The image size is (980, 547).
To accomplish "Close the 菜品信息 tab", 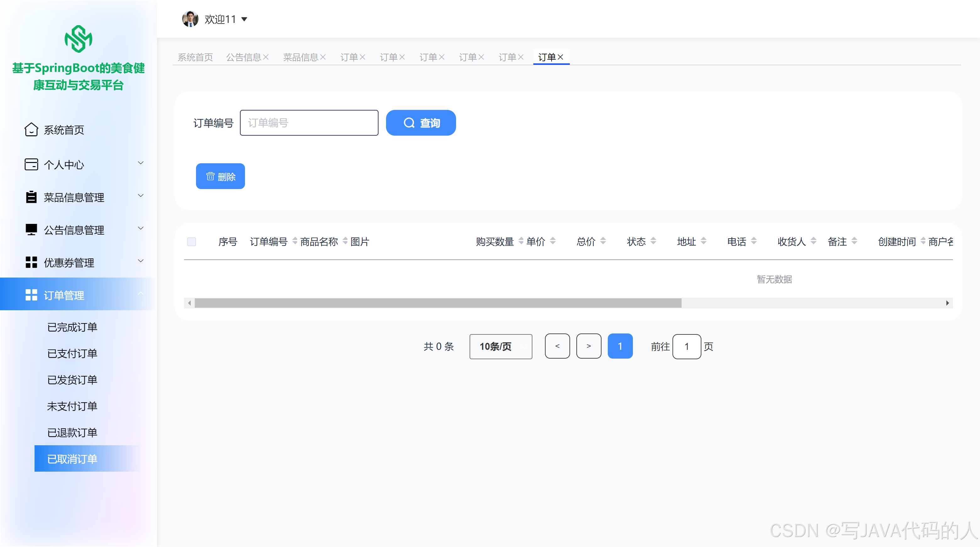I will 323,57.
